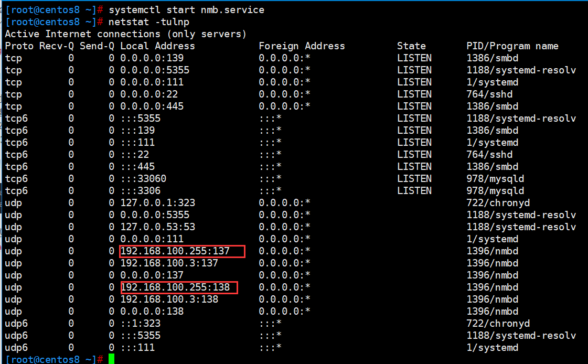Screen dimensions: 588x364
Task: Click local address 192.168.100.3:138
Action: 169,299
